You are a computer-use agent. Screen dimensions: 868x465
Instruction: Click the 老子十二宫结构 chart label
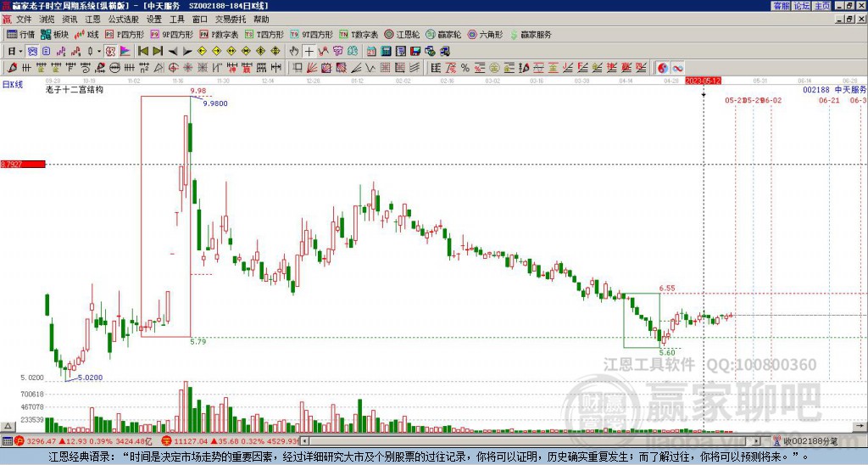[x=75, y=89]
